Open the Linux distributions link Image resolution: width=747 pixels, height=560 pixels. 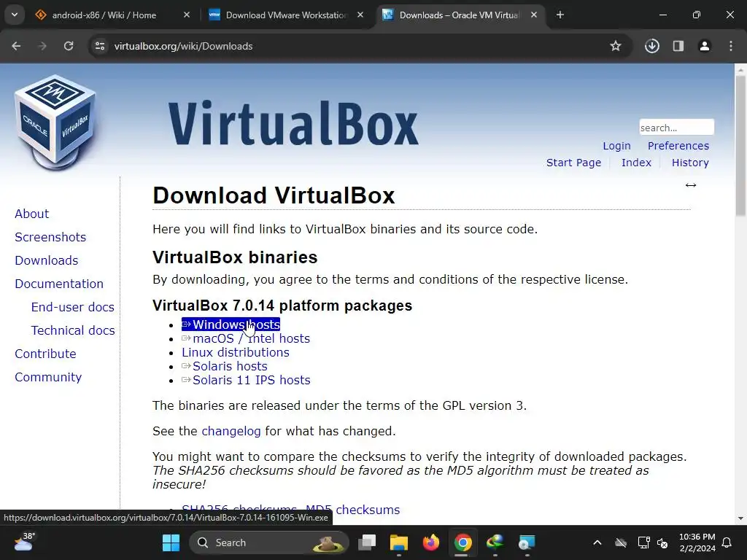[x=236, y=352]
